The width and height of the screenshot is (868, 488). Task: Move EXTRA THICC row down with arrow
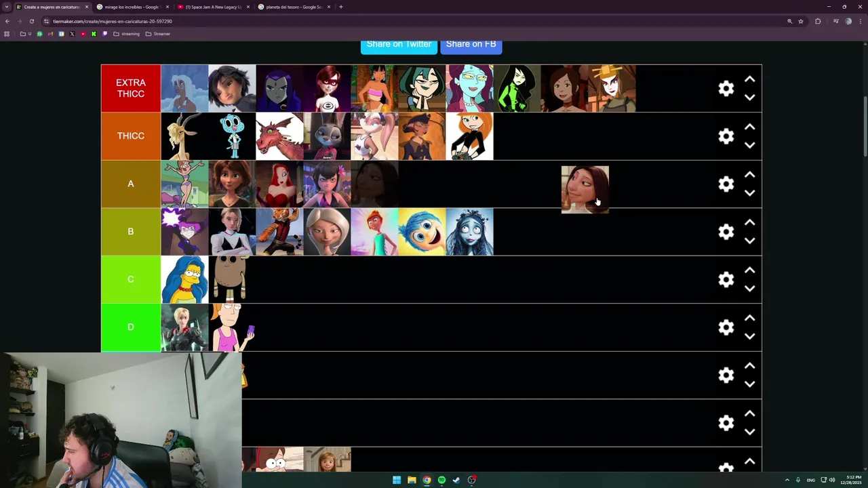pos(749,98)
